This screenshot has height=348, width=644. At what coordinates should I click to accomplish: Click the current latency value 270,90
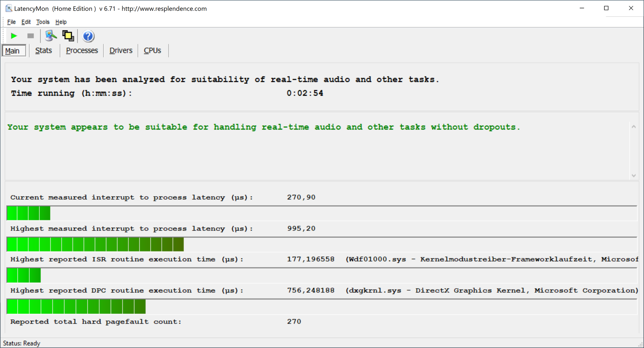301,197
